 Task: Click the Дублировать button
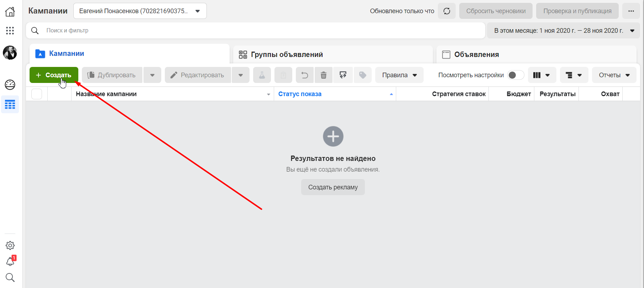click(112, 75)
